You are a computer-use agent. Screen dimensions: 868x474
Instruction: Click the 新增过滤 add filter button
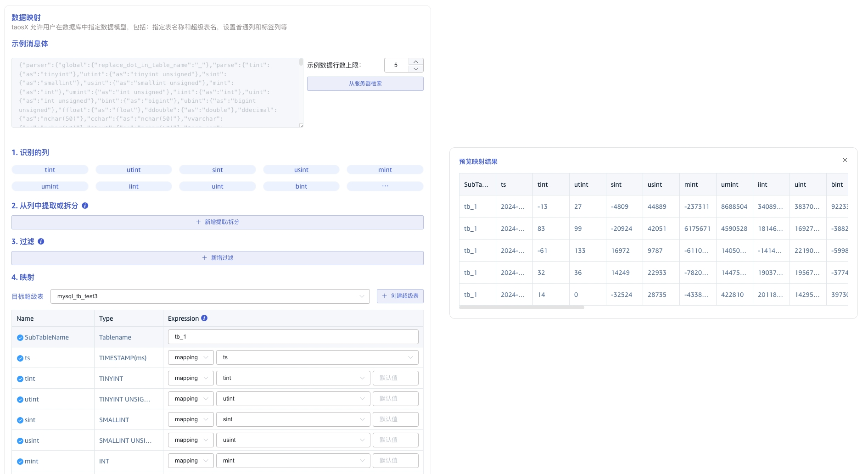[x=217, y=258]
